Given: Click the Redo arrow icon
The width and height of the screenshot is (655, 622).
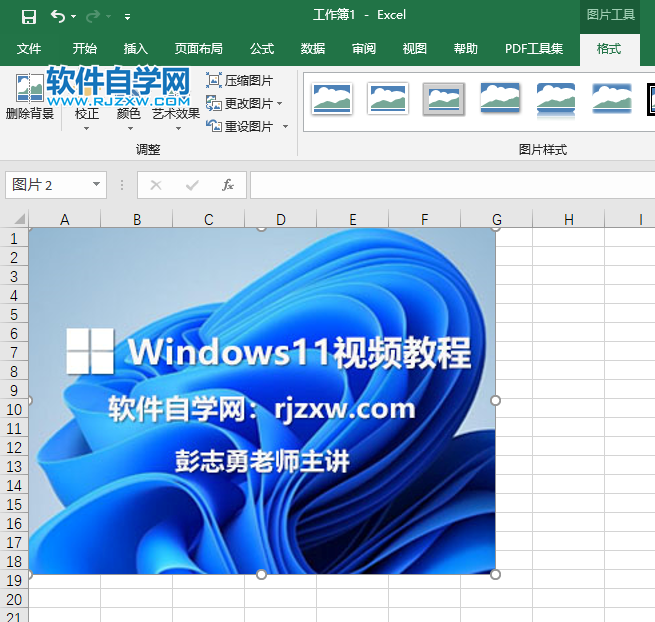Looking at the screenshot, I should pos(93,16).
